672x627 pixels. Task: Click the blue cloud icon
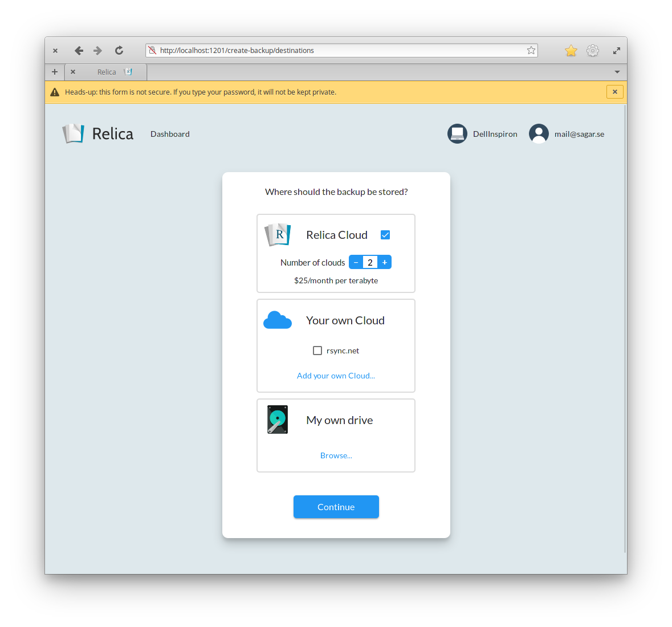point(278,320)
